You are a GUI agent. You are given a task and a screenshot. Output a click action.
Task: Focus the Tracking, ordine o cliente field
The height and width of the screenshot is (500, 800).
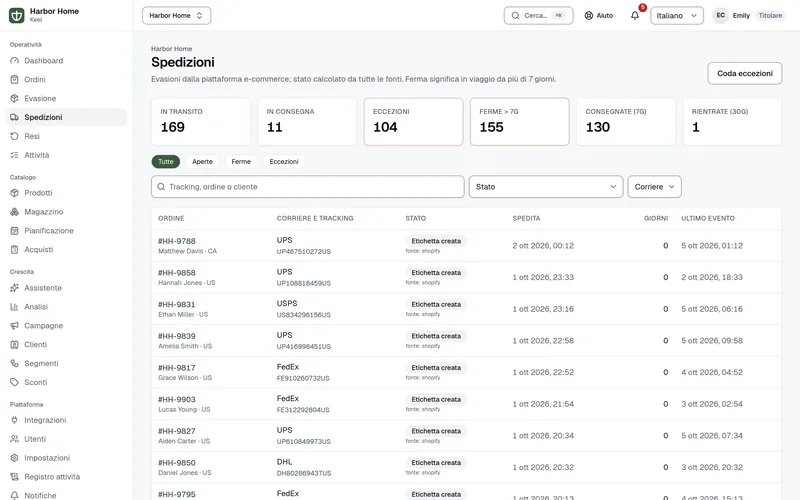point(308,187)
